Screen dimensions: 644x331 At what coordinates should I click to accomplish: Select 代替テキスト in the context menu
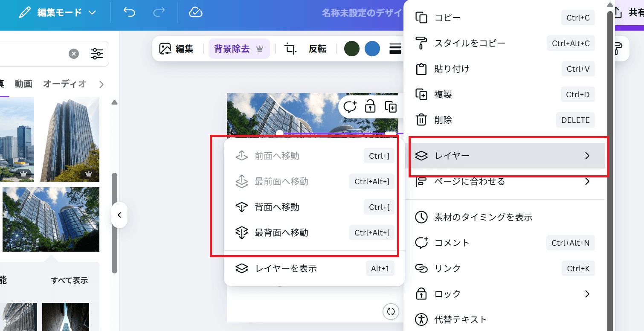[505, 319]
